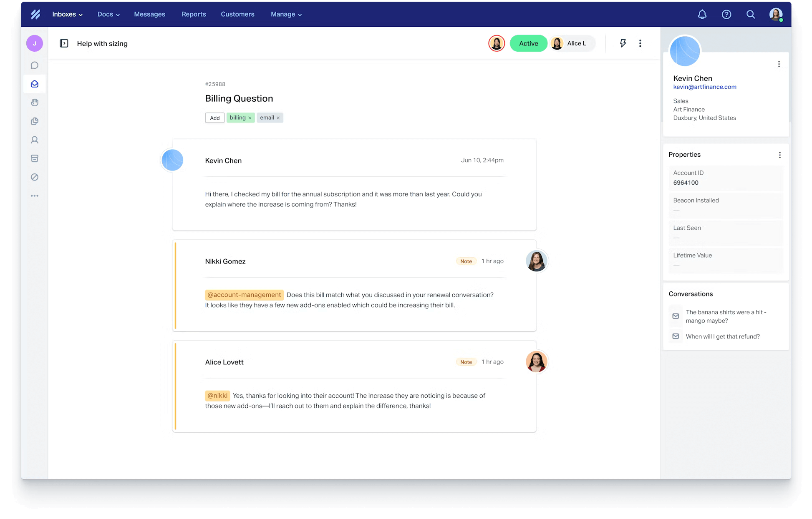812x519 pixels.
Task: Click the @nikki mention
Action: point(217,396)
